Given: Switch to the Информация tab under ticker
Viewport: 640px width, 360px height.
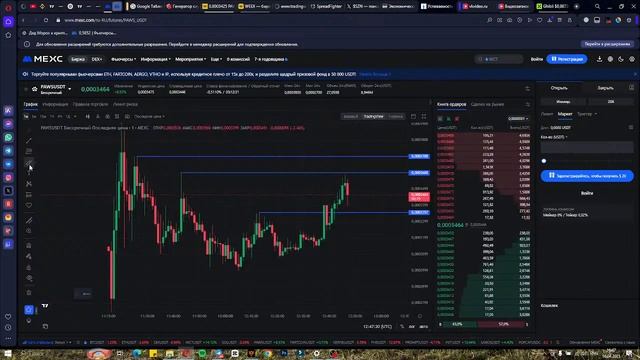Looking at the screenshot, I should click(x=55, y=104).
